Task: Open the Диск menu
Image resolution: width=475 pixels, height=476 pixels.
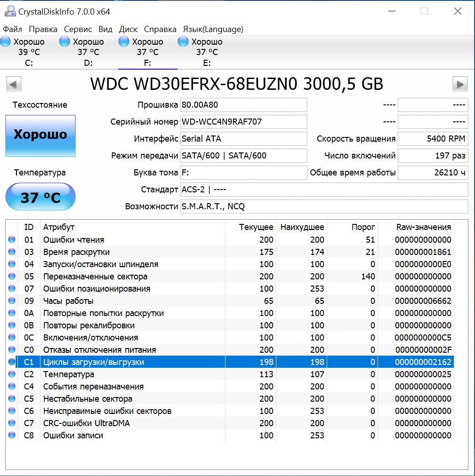Action: [x=128, y=29]
